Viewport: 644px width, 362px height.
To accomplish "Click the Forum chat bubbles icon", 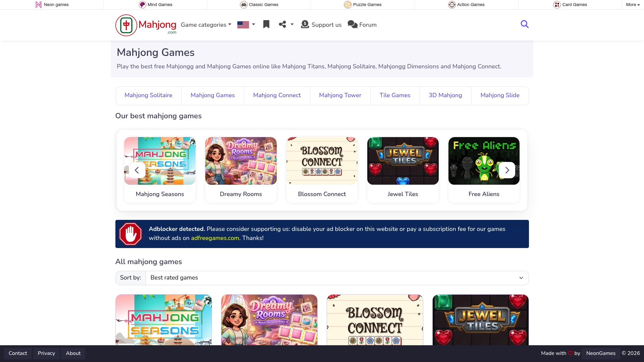I will (x=353, y=24).
